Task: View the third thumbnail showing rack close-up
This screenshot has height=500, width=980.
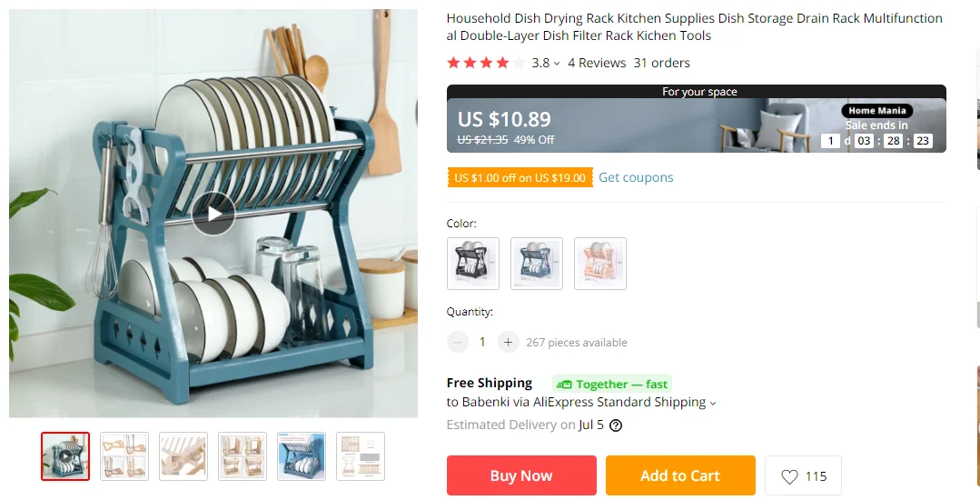Action: pos(183,456)
